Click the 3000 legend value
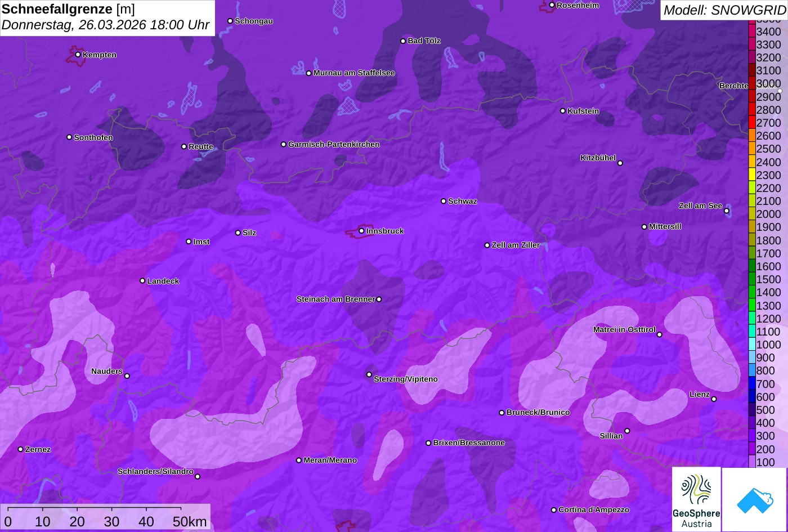This screenshot has height=532, width=788. click(x=769, y=83)
